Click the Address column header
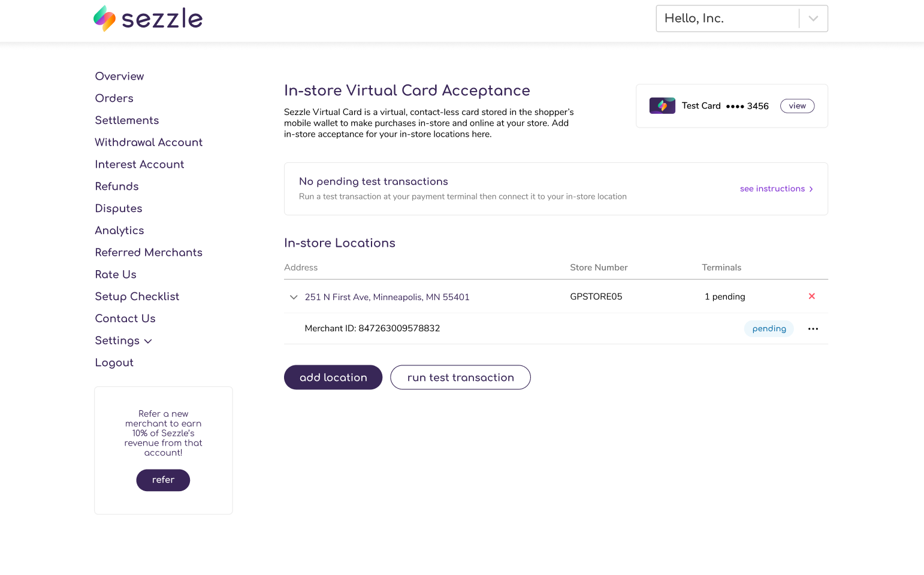 click(301, 268)
